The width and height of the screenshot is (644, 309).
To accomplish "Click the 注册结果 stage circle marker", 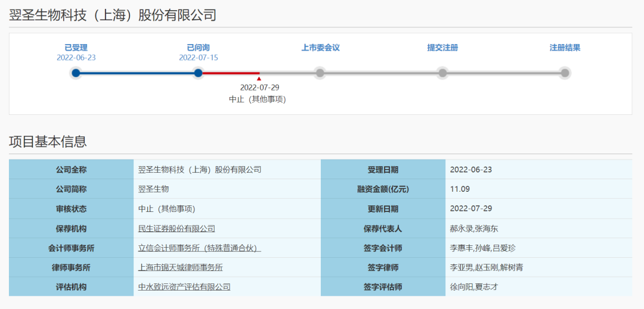I will pyautogui.click(x=565, y=73).
